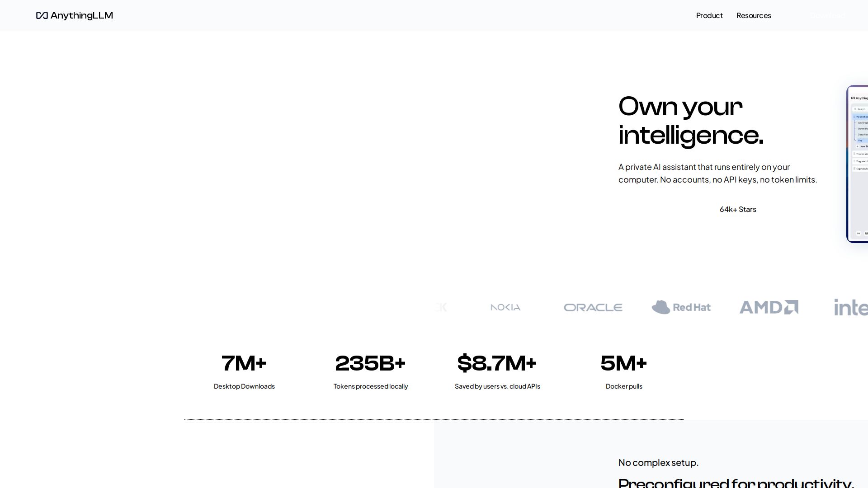Click the Nokia logo
The image size is (868, 488).
click(505, 307)
